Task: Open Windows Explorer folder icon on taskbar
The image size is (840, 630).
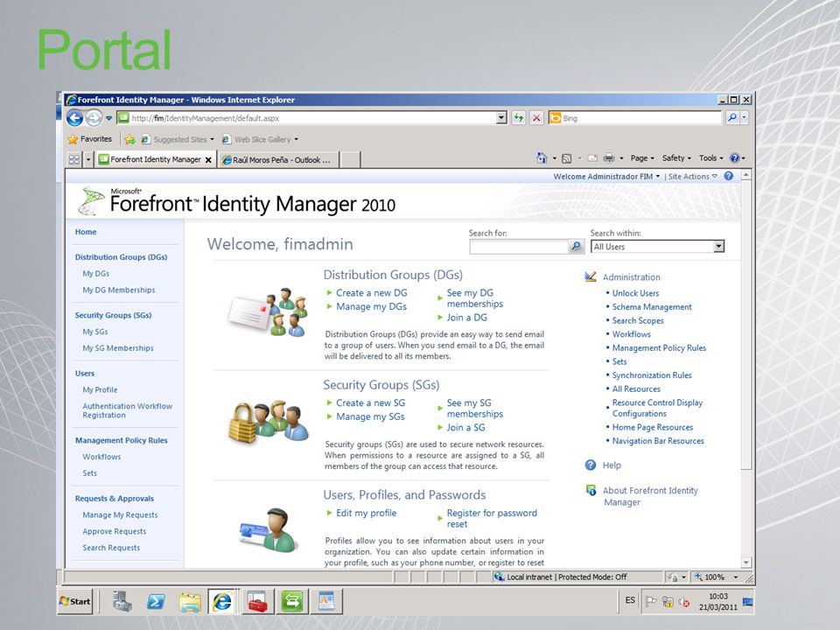Action: (190, 602)
